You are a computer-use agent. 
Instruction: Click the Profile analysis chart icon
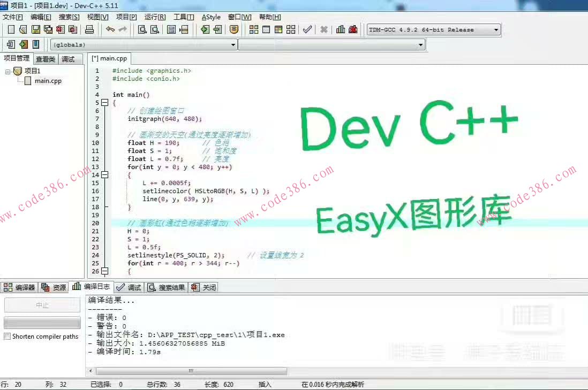341,29
